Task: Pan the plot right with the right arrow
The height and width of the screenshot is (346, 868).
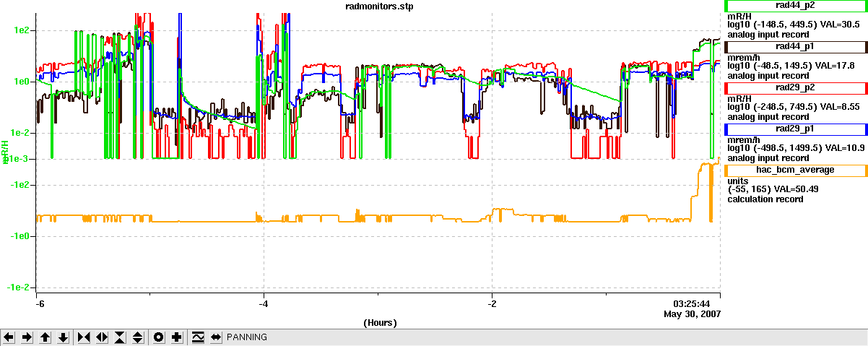Action: [27, 337]
